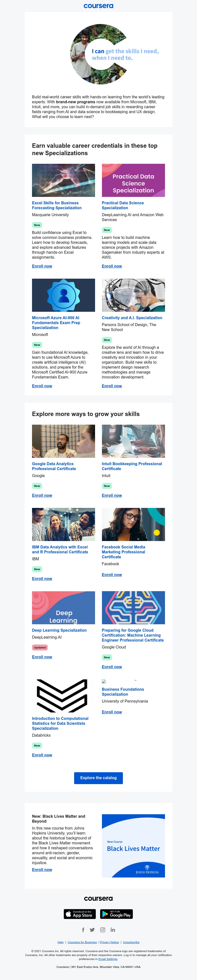Open the LinkedIn icon in footer

(113, 930)
